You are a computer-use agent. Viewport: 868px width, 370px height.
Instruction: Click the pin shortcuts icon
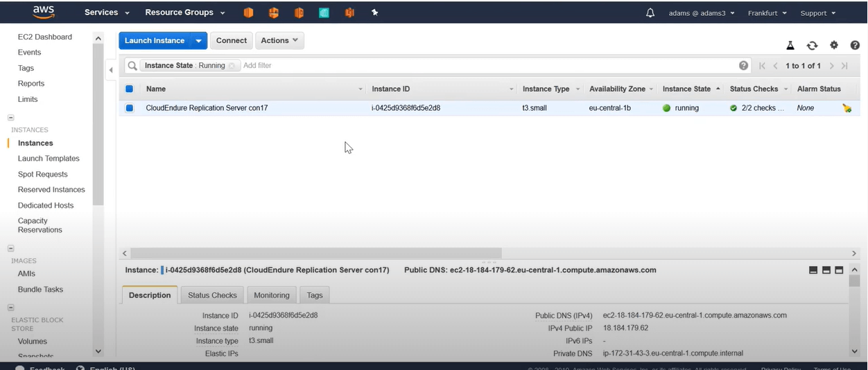click(x=374, y=12)
